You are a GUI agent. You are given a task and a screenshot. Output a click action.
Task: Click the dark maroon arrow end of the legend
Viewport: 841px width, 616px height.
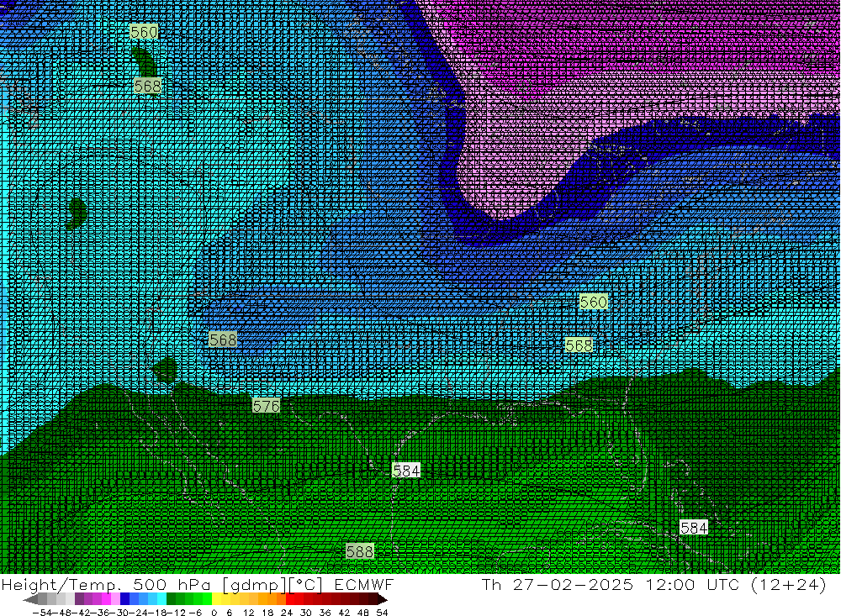click(x=383, y=599)
